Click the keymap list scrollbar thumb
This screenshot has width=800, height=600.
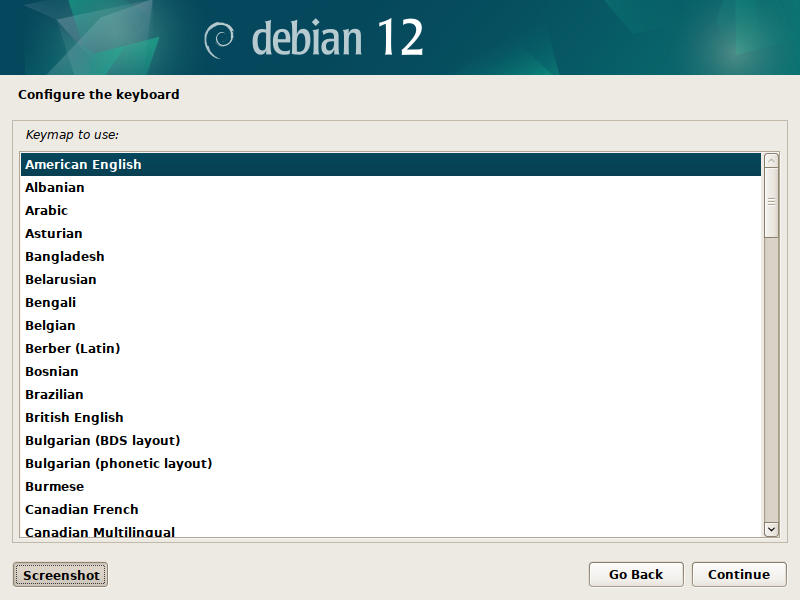pos(771,203)
